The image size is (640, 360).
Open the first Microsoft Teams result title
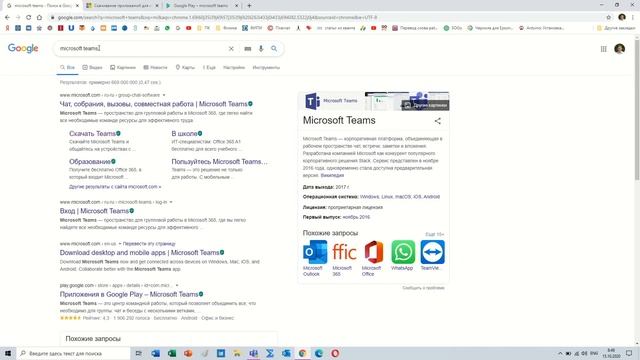[153, 104]
